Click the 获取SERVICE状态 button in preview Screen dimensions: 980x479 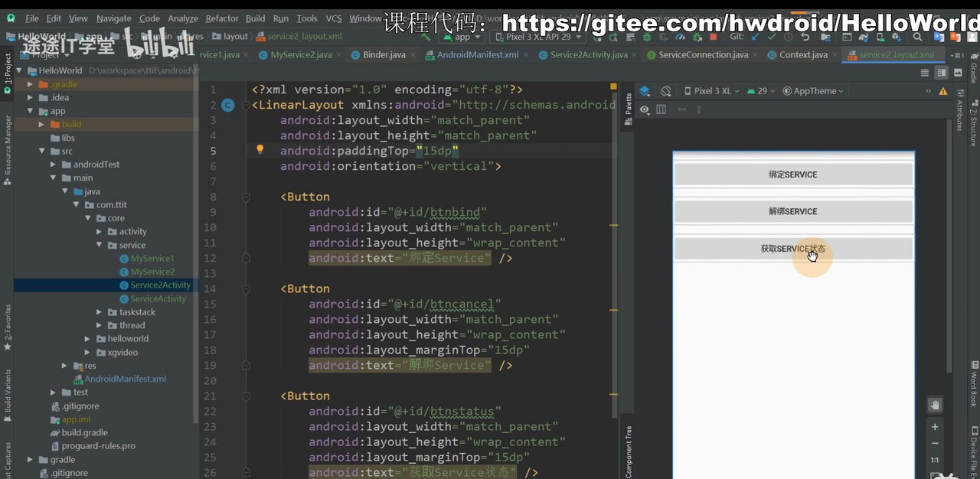tap(793, 249)
